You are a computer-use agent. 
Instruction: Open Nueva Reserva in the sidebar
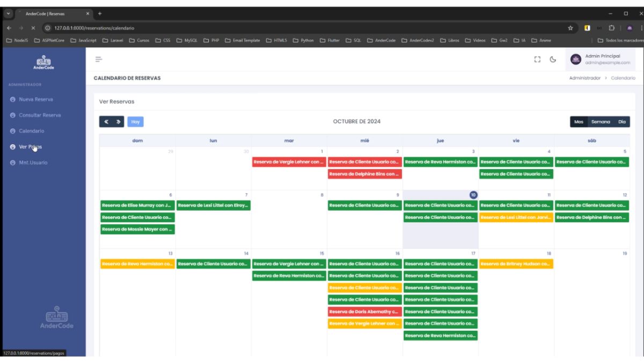coord(35,99)
